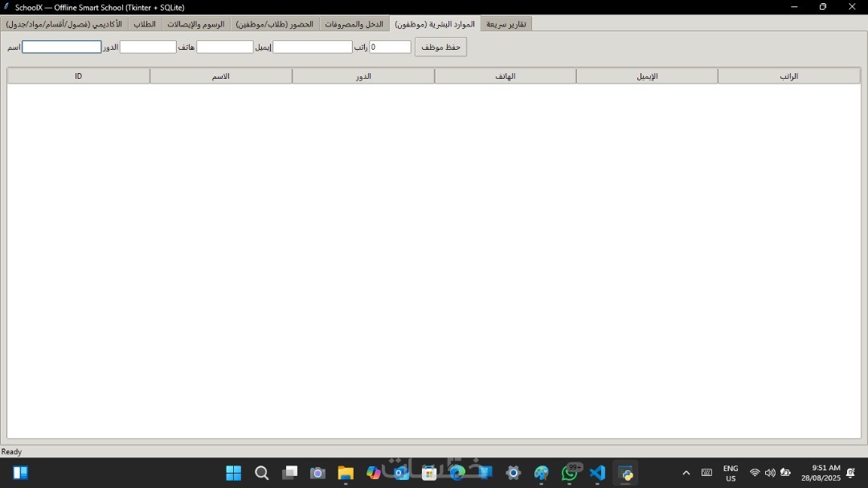Click the هاتف phone input field
The height and width of the screenshot is (488, 868).
click(x=225, y=47)
